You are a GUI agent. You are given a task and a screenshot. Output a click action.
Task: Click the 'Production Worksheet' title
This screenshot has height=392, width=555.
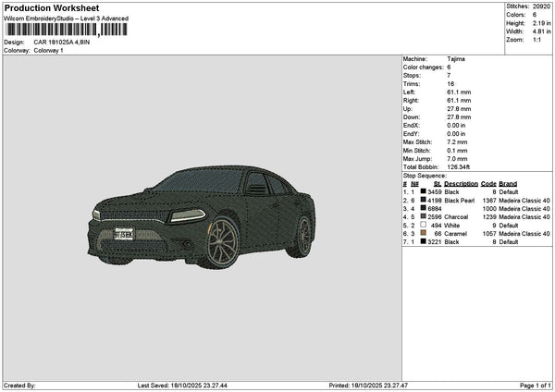[52, 7]
